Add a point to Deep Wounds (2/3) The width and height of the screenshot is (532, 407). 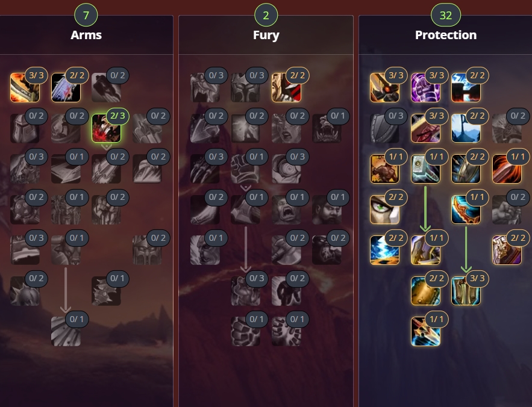click(x=106, y=128)
